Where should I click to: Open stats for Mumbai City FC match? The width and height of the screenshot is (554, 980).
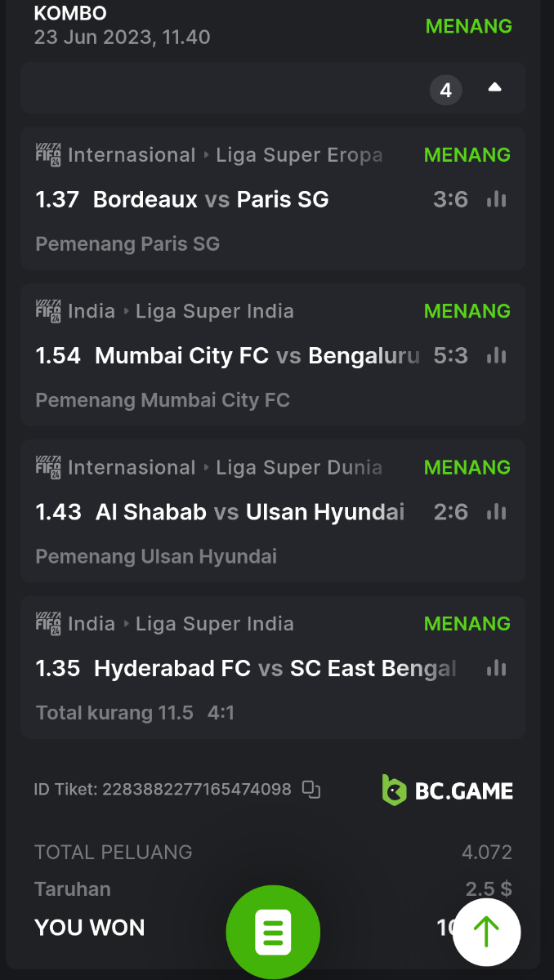tap(496, 355)
